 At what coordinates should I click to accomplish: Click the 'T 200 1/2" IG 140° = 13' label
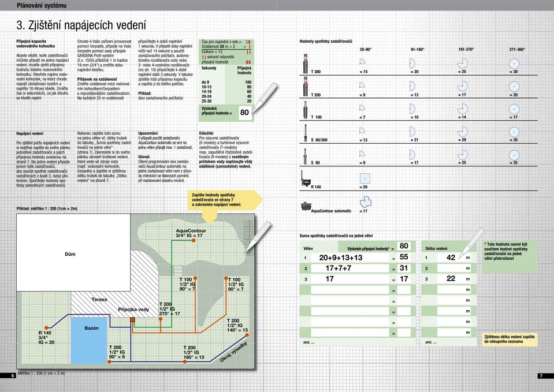(x=237, y=325)
